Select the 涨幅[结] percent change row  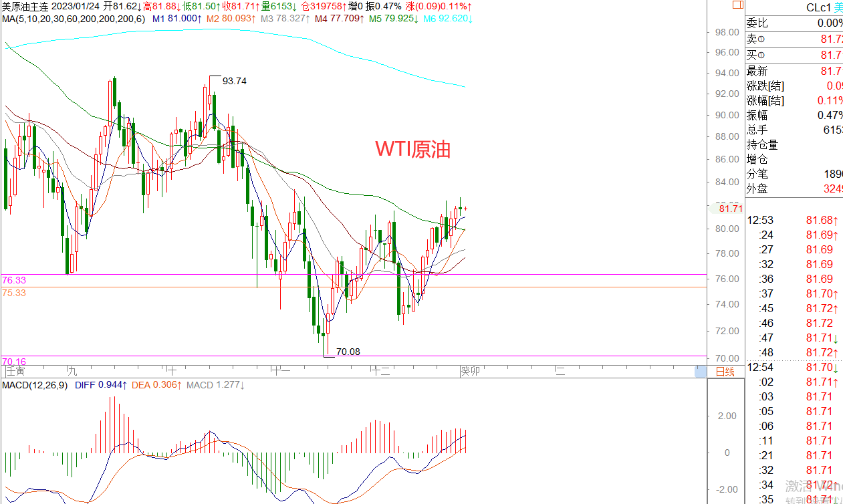coord(795,100)
